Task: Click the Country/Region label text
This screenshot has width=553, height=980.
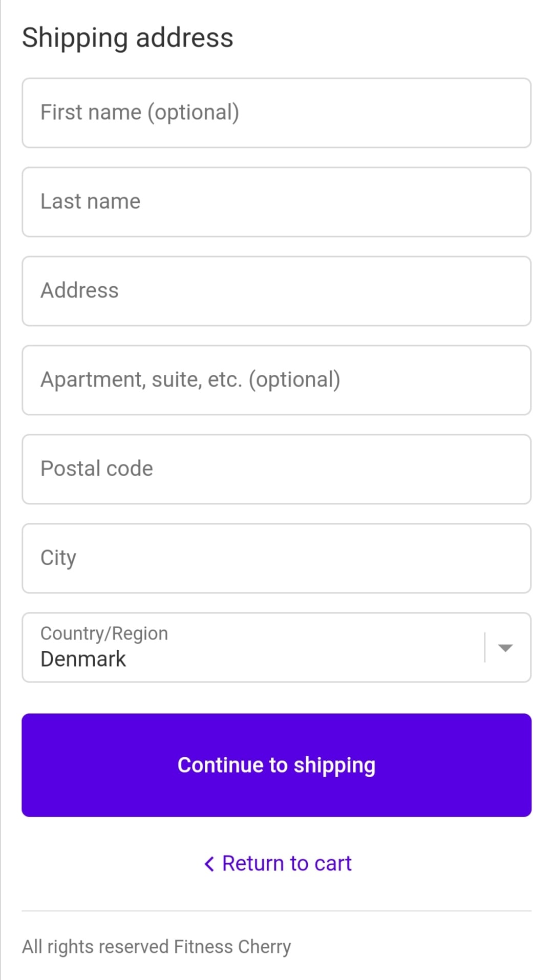Action: click(104, 633)
